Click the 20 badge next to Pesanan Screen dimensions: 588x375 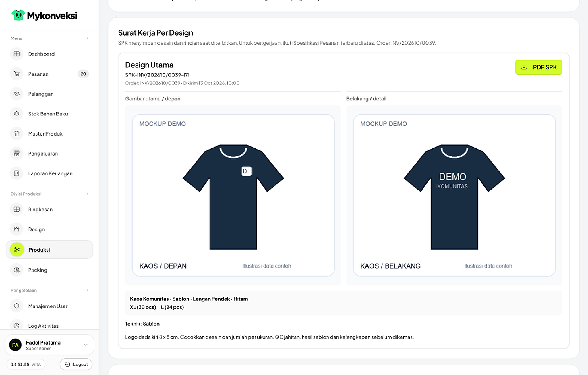(83, 74)
